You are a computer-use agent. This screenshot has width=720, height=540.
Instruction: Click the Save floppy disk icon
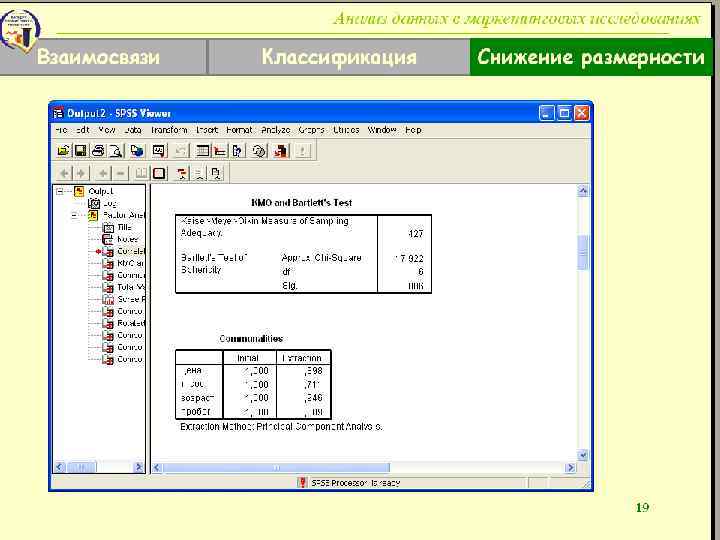80,151
